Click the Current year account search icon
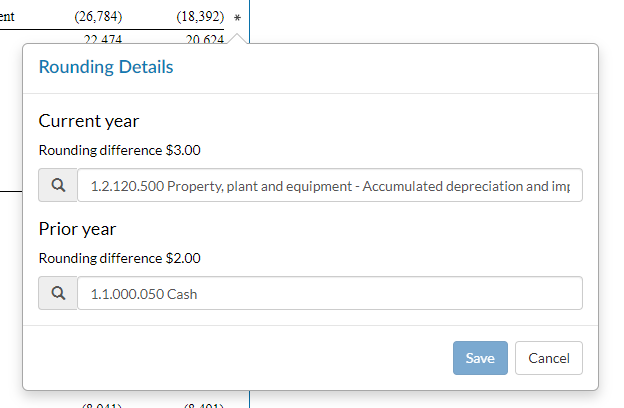Image resolution: width=624 pixels, height=408 pixels. click(x=58, y=186)
